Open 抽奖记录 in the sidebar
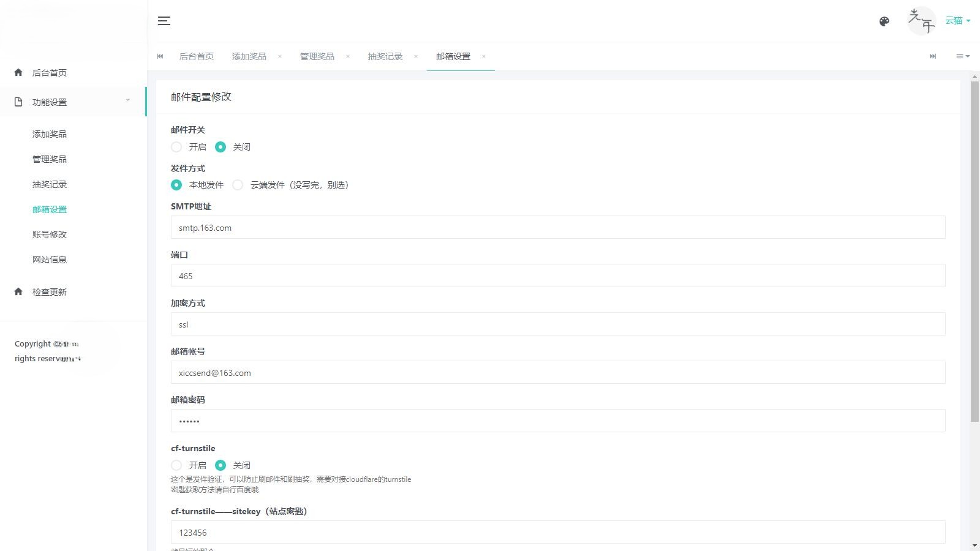The height and width of the screenshot is (551, 980). tap(50, 184)
